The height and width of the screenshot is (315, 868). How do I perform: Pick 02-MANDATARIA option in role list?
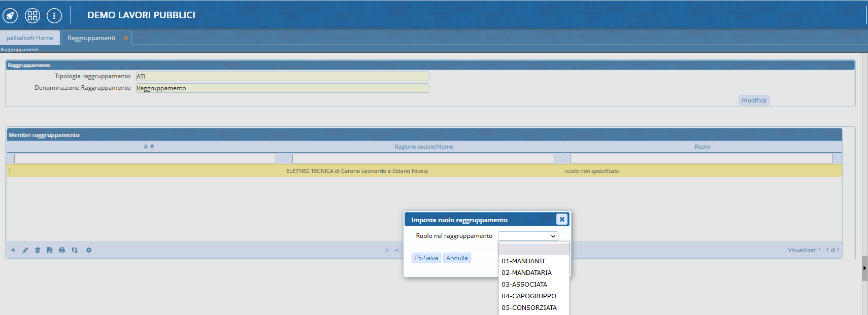pyautogui.click(x=526, y=272)
